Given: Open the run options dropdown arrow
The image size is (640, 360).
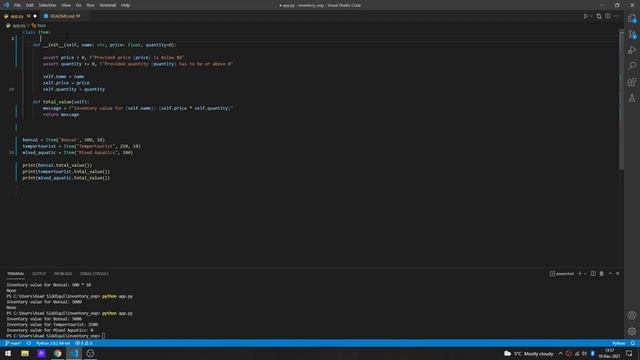Looking at the screenshot, I should [x=591, y=16].
